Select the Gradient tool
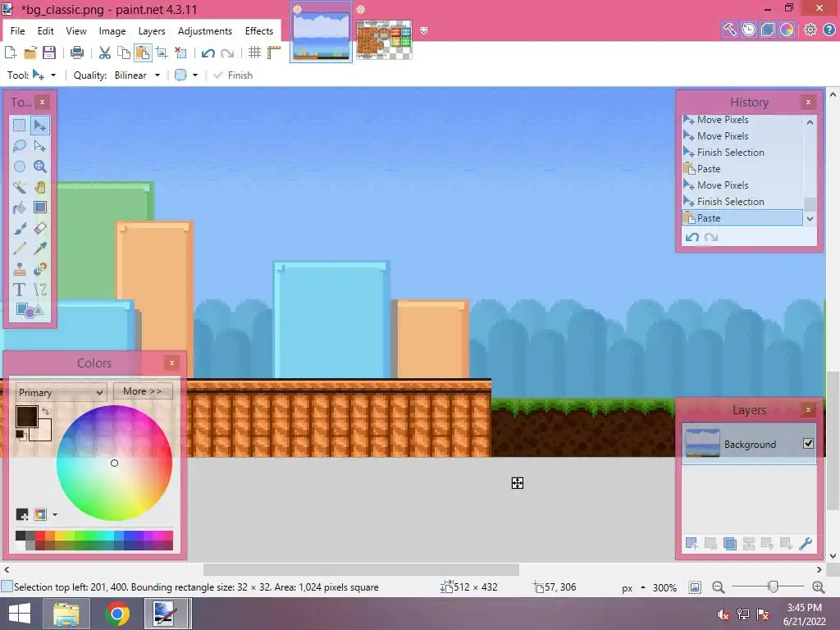 tap(39, 208)
